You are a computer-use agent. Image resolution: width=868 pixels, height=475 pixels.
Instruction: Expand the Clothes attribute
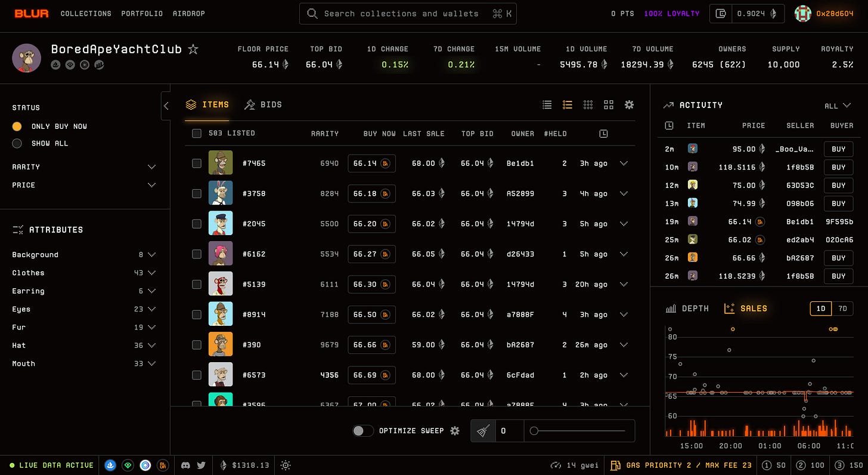[x=84, y=273]
